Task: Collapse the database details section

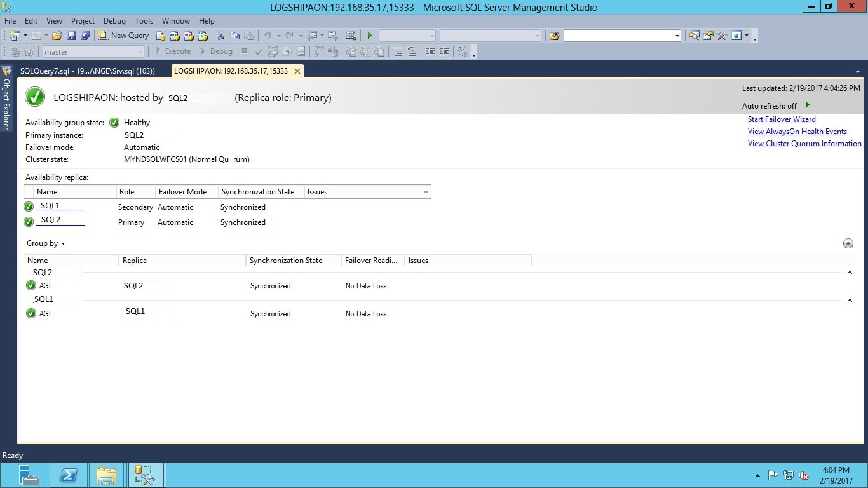Action: click(x=848, y=243)
